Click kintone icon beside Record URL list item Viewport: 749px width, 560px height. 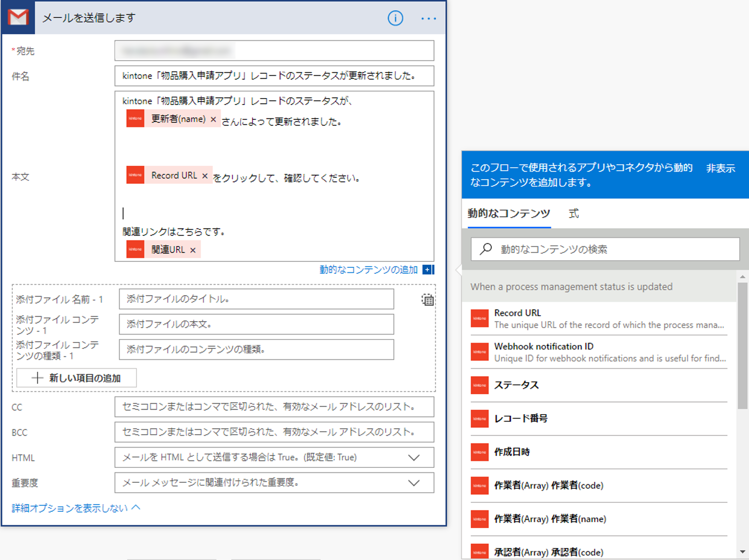point(480,319)
